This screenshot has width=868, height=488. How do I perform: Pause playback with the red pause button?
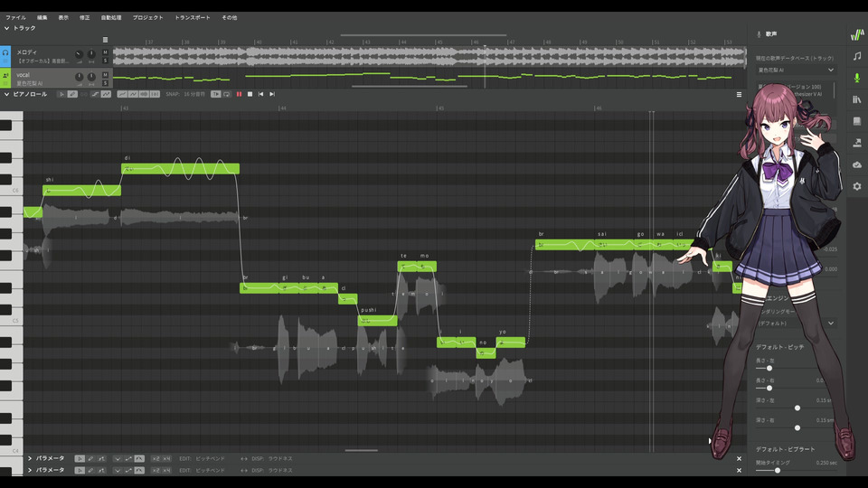pyautogui.click(x=239, y=94)
